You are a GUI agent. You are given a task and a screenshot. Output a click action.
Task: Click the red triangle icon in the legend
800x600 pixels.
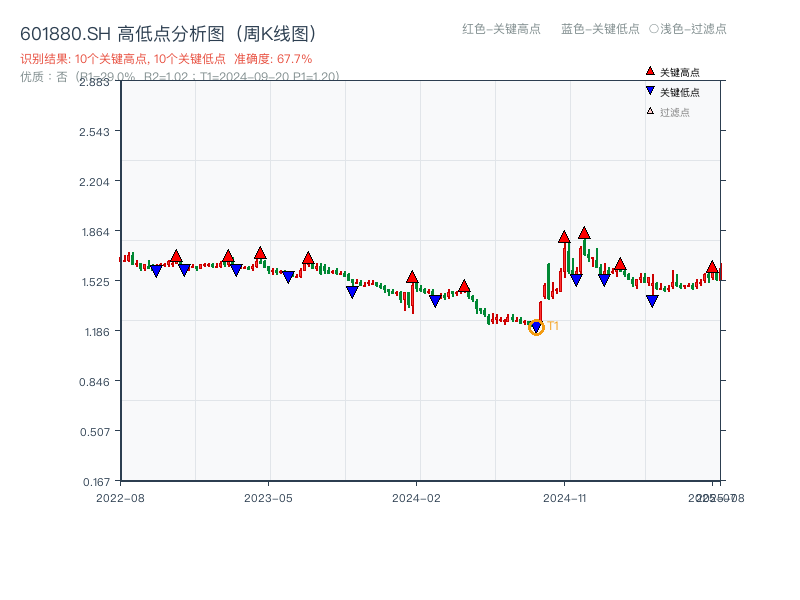650,72
